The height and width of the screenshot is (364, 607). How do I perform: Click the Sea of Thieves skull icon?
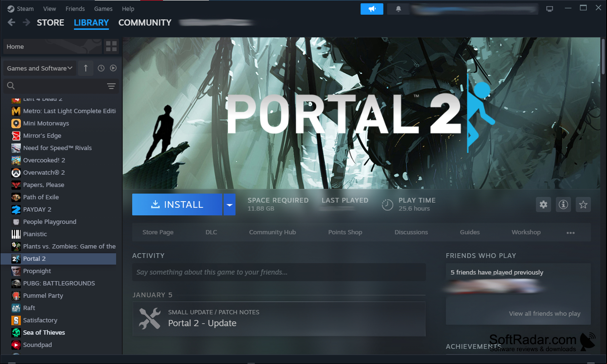click(x=16, y=332)
